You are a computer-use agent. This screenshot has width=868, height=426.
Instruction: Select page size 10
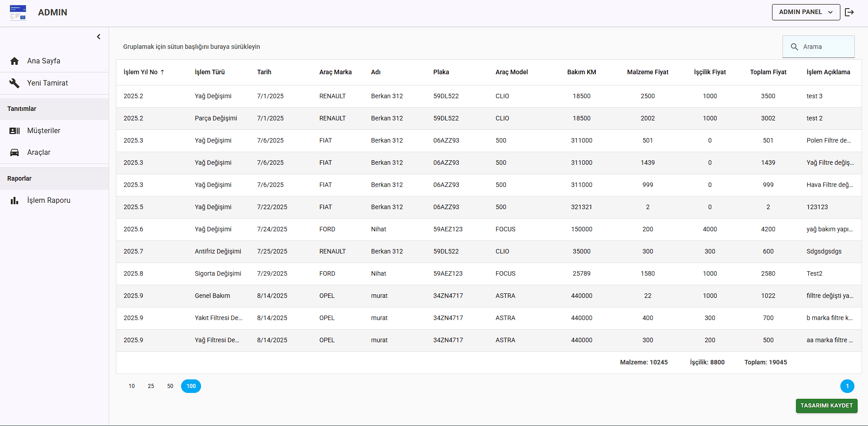(132, 386)
